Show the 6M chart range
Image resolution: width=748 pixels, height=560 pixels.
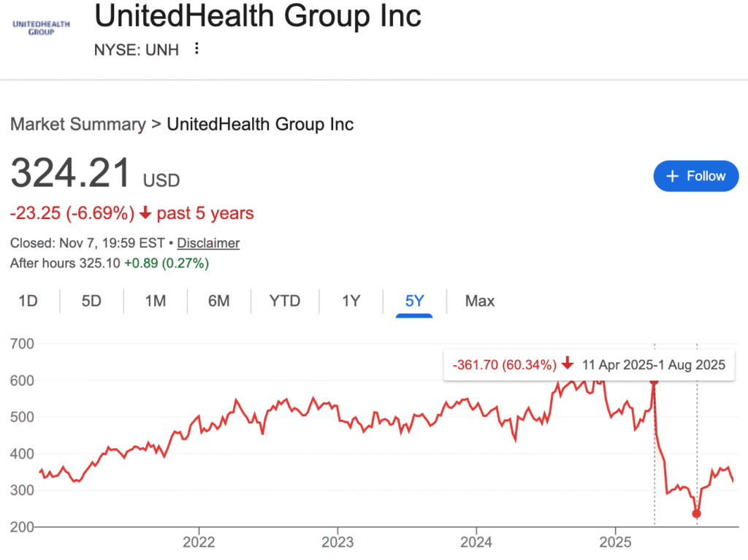[218, 301]
